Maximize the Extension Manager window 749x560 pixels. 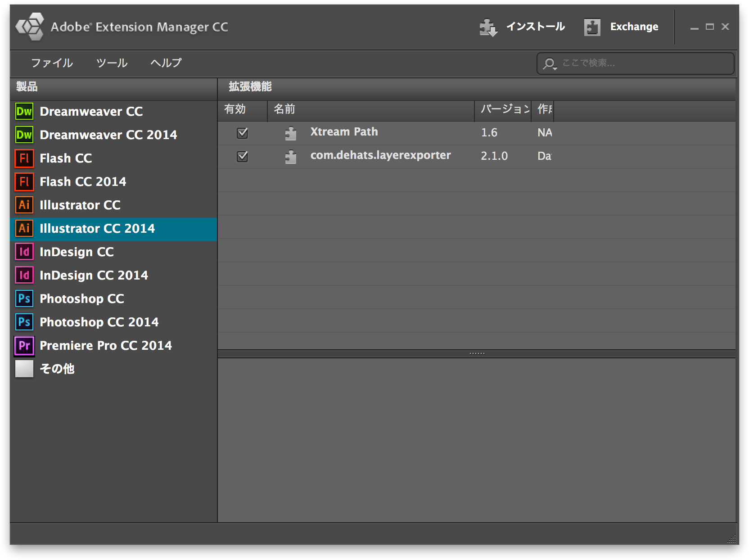[x=710, y=27]
